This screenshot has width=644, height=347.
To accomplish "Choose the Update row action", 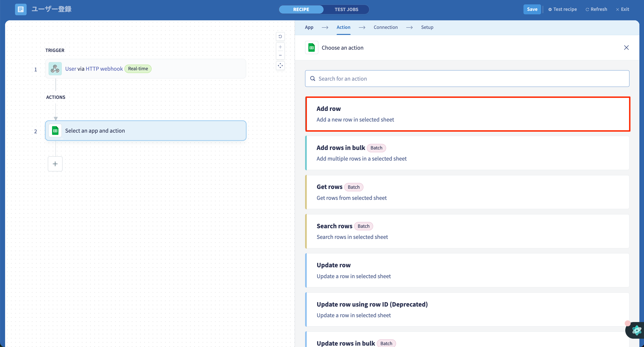I will point(467,270).
